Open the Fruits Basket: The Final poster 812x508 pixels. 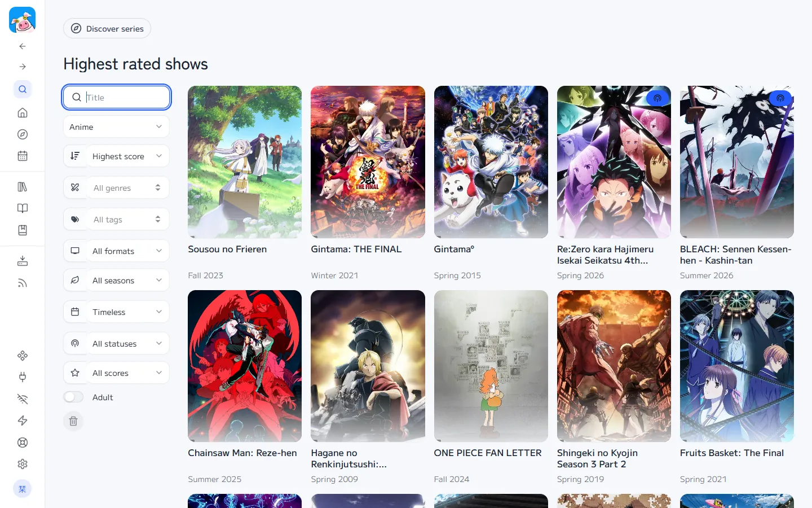[737, 366]
